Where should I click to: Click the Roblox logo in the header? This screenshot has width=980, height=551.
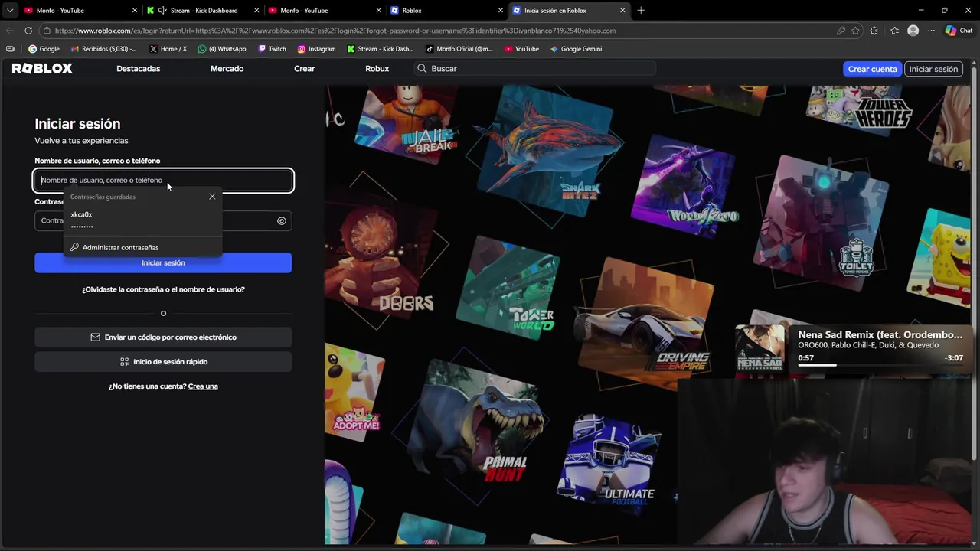(x=42, y=69)
